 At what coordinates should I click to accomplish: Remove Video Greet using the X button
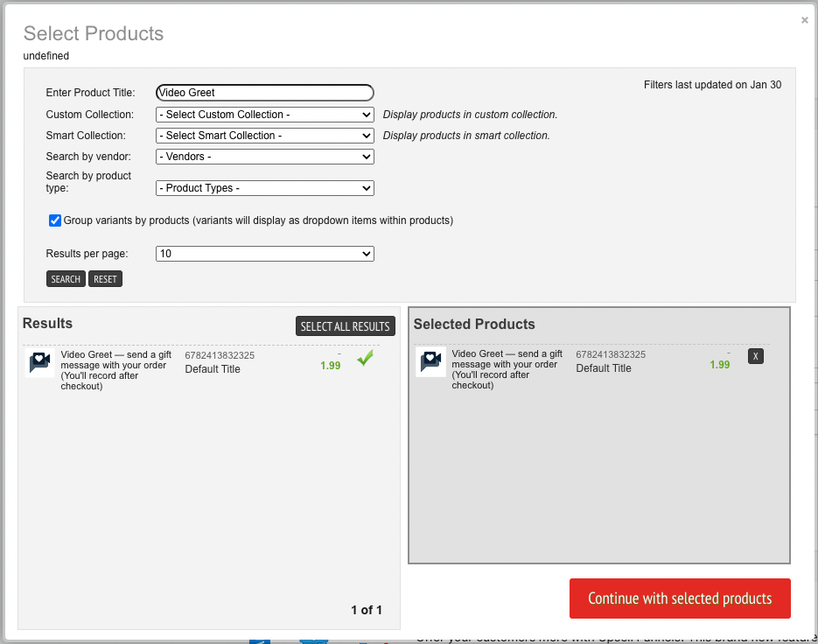pyautogui.click(x=755, y=356)
